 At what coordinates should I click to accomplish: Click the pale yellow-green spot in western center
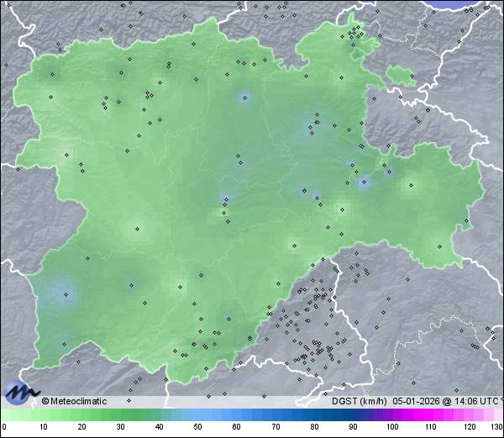click(137, 229)
